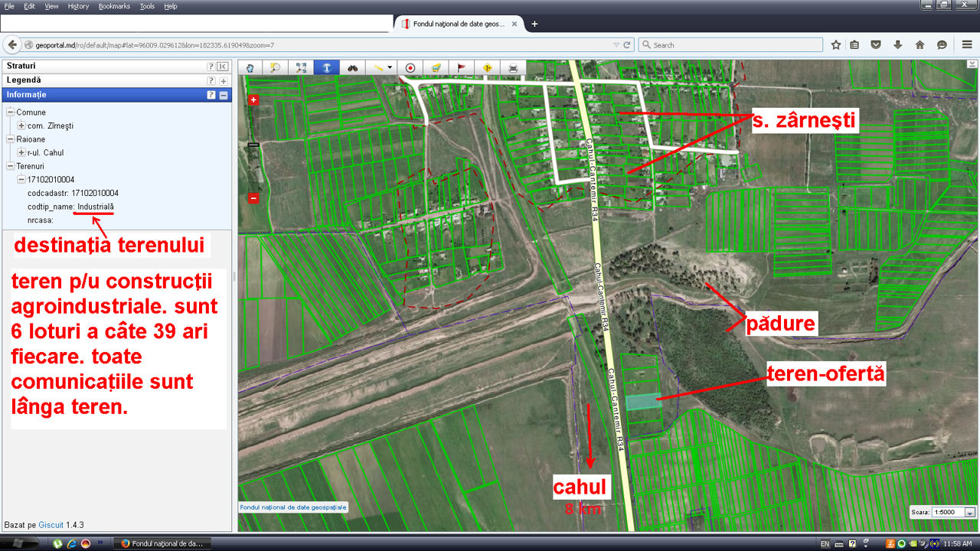Collapse the 17102010004 parcel node
980x551 pixels.
click(21, 179)
